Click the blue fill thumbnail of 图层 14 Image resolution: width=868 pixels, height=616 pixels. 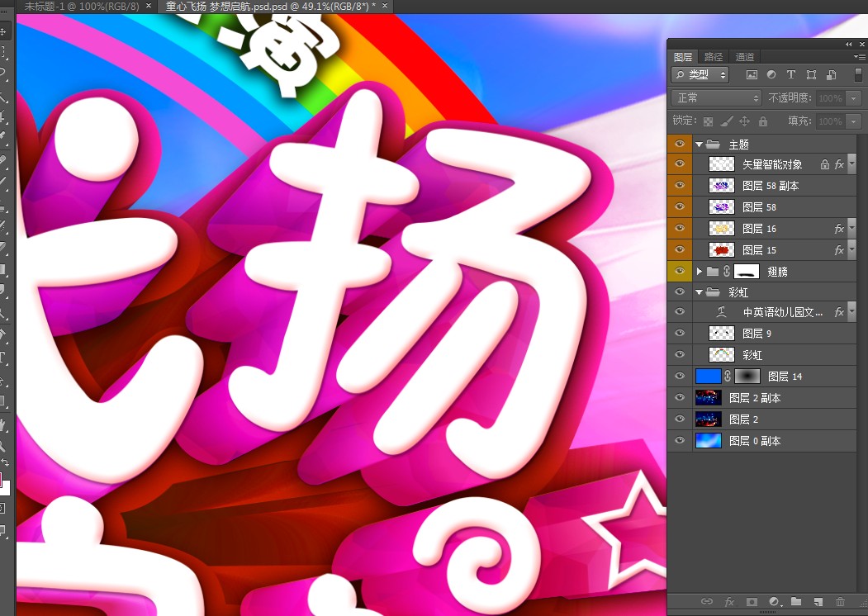coord(709,377)
